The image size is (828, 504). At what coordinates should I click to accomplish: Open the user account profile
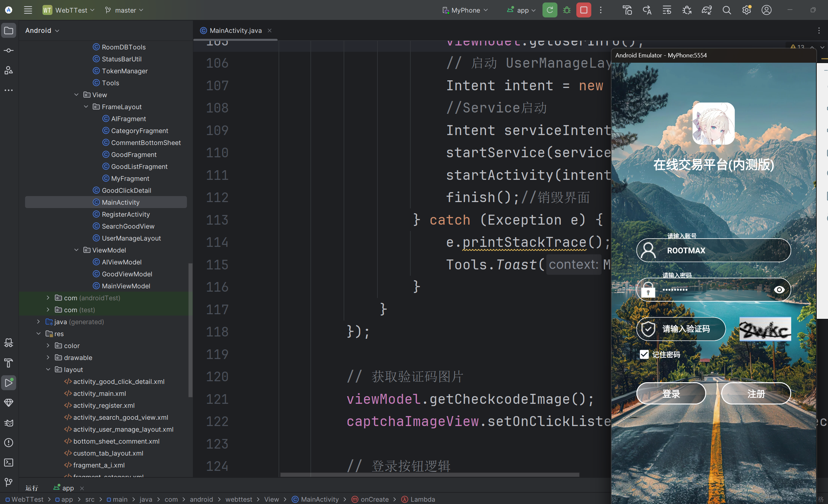point(767,10)
